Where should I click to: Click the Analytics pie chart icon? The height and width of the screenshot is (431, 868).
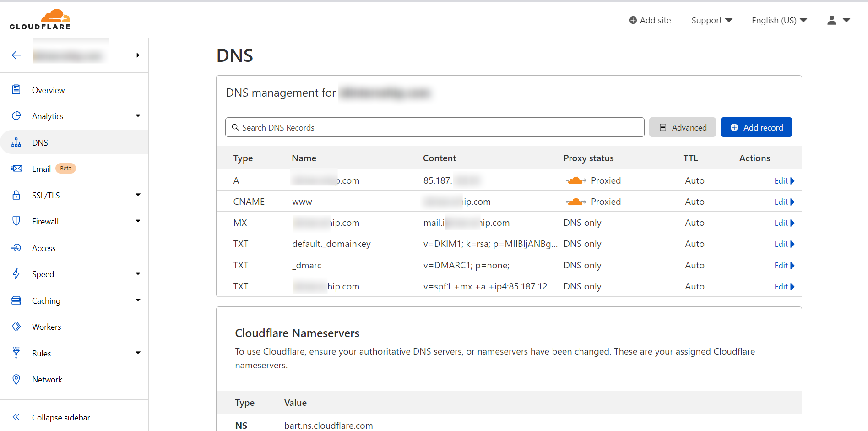[16, 115]
